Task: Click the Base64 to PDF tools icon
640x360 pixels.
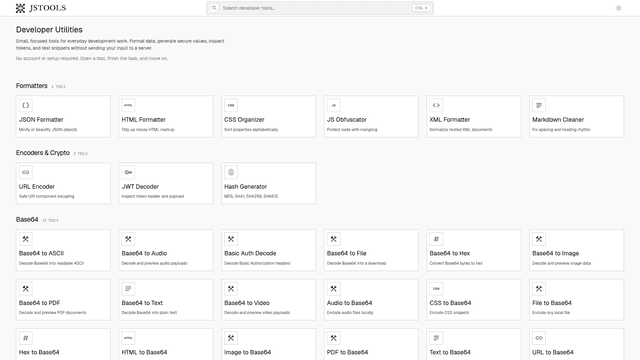Action: 26,289
